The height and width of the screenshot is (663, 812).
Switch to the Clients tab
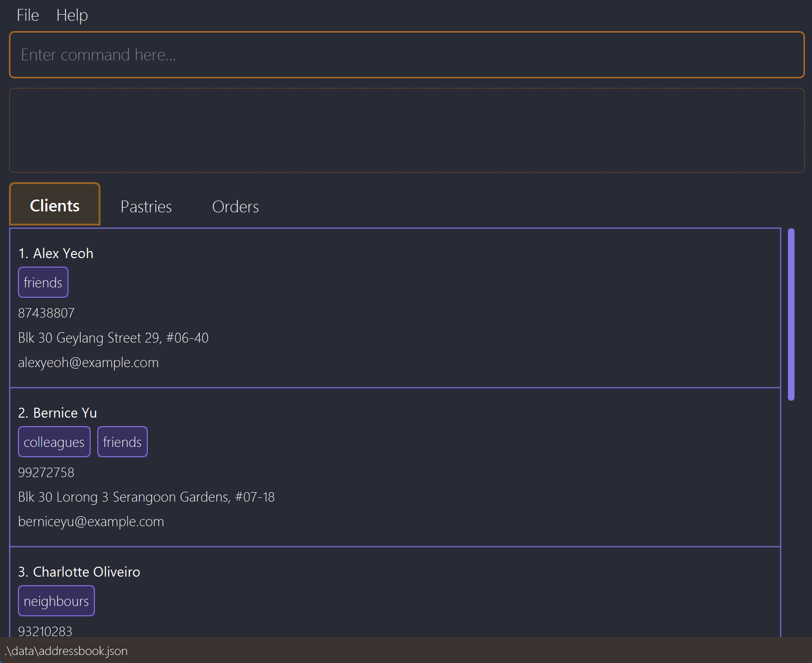click(x=55, y=205)
